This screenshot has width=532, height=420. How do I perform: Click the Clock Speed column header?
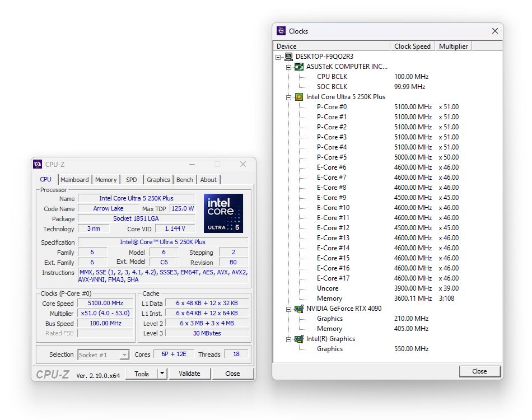[412, 46]
